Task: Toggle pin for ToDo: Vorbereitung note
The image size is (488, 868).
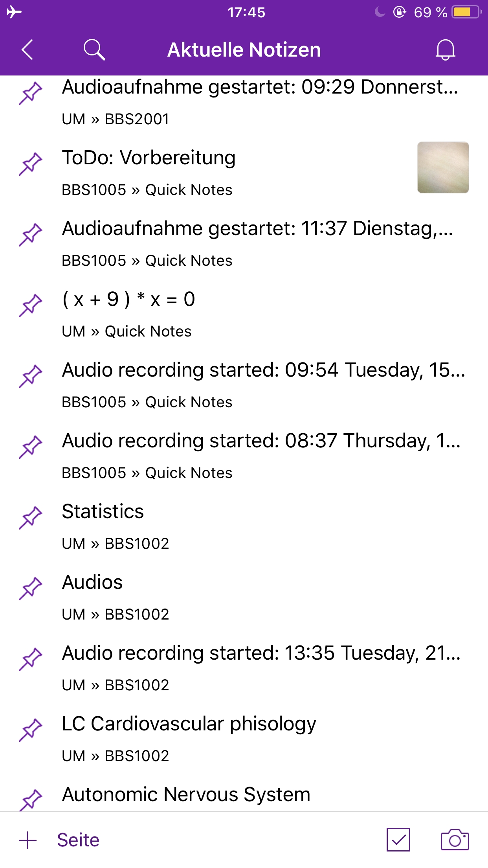Action: 30,164
